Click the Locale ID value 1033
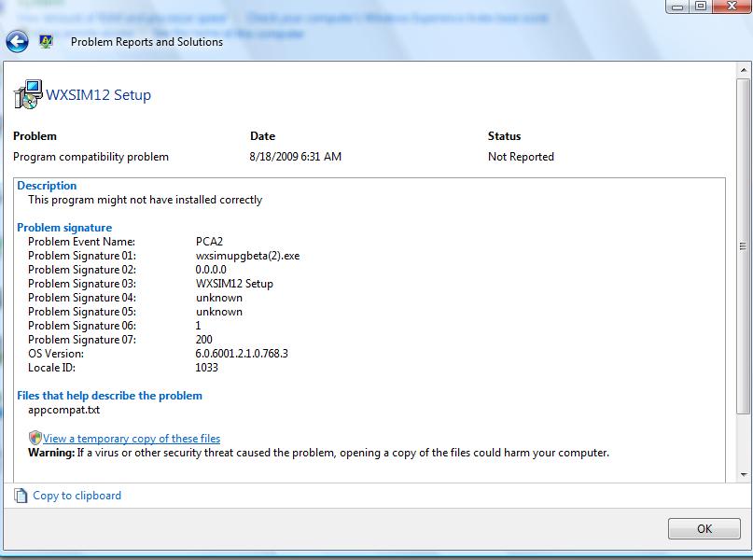753x560 pixels. point(206,368)
